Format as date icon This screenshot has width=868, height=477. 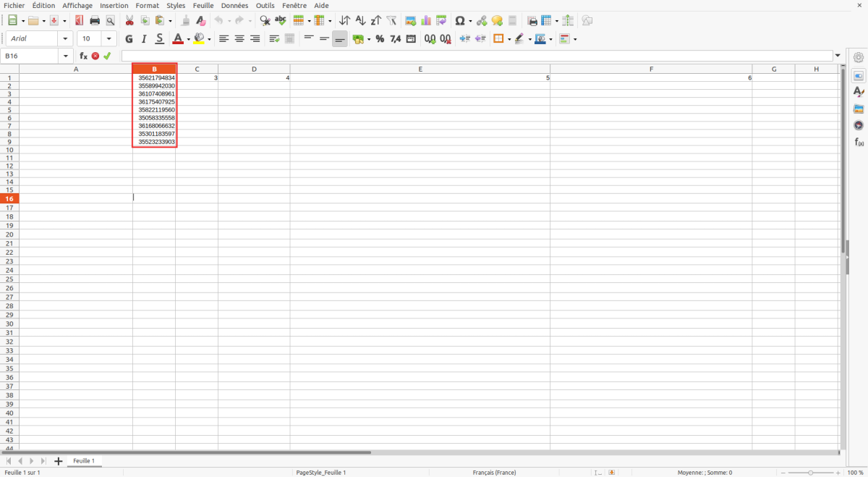(x=411, y=39)
